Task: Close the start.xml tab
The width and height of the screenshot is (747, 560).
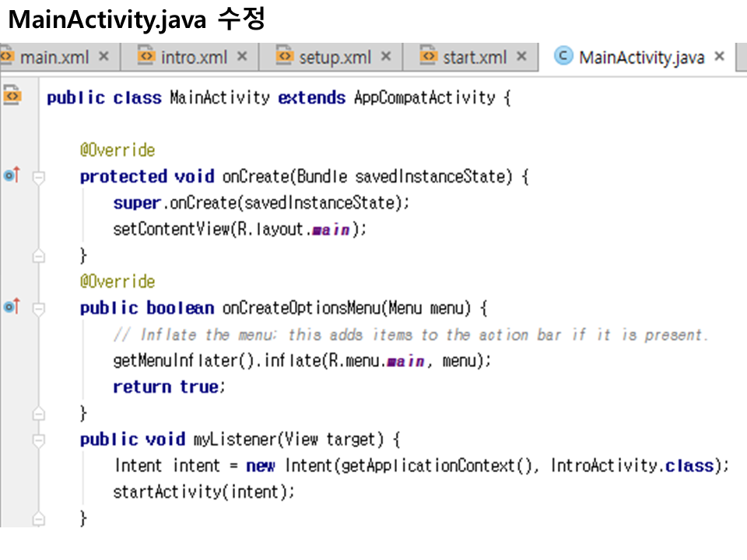Action: coord(521,57)
